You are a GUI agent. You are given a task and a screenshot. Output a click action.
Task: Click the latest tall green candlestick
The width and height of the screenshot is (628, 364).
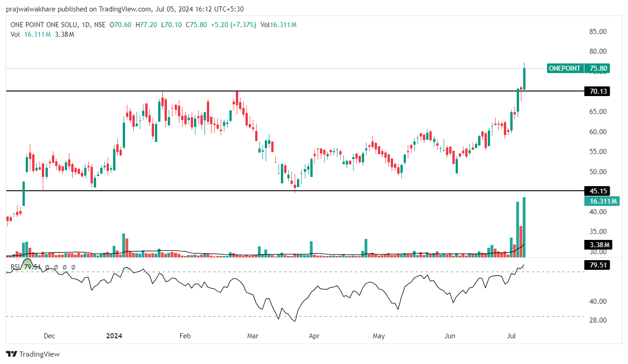pyautogui.click(x=524, y=79)
